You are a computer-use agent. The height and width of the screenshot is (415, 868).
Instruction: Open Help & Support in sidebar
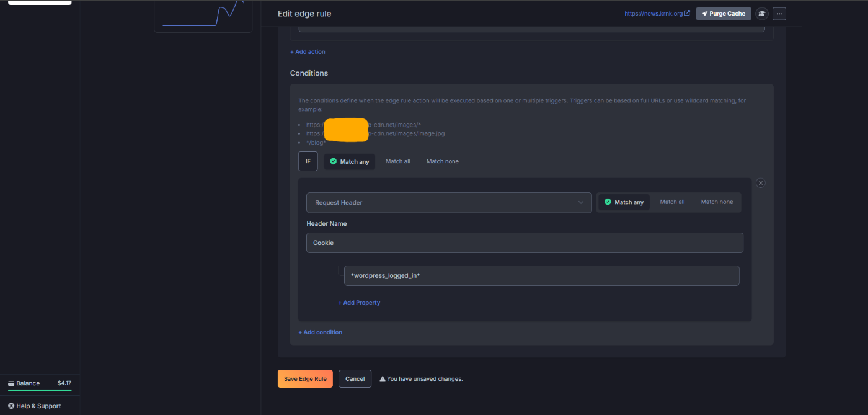tap(35, 406)
